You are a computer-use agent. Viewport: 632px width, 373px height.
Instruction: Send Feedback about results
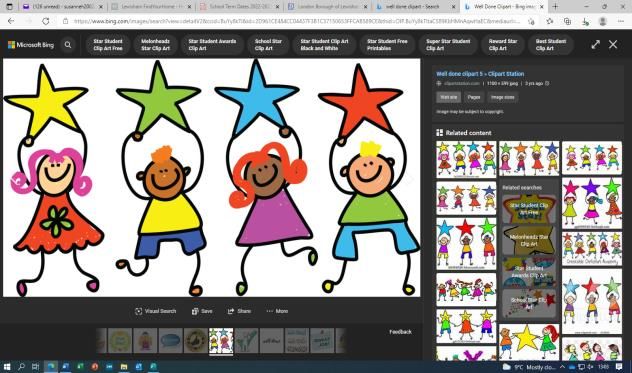pos(400,332)
